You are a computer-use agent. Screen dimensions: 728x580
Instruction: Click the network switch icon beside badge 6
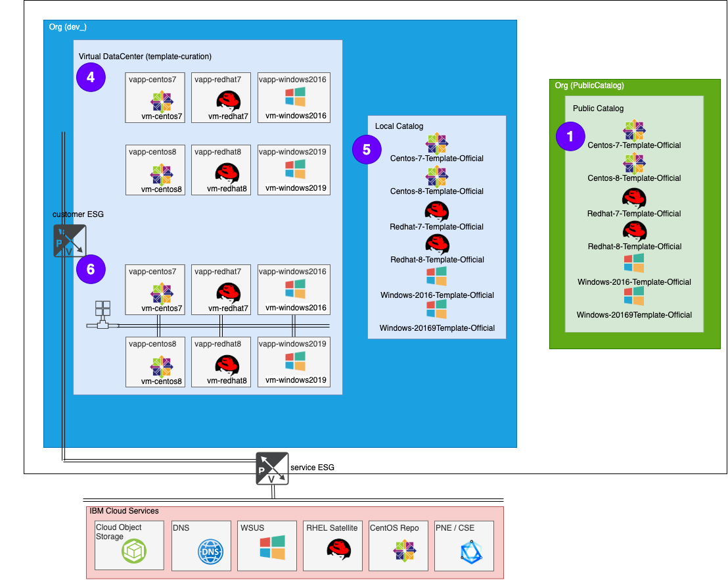103,316
